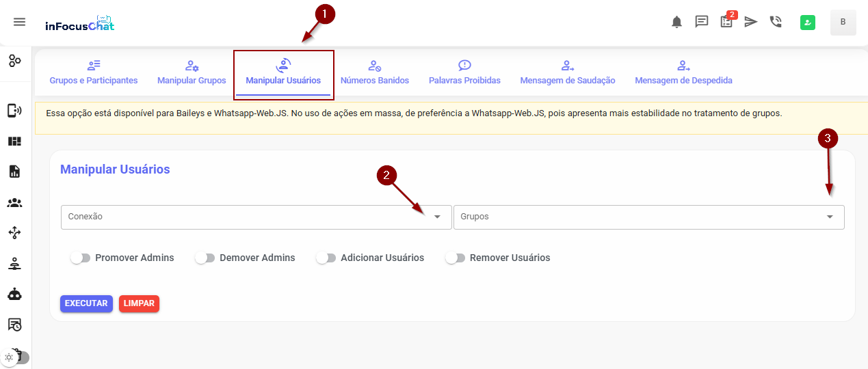The image size is (868, 369).
Task: Click the notifications bell icon
Action: pyautogui.click(x=676, y=22)
